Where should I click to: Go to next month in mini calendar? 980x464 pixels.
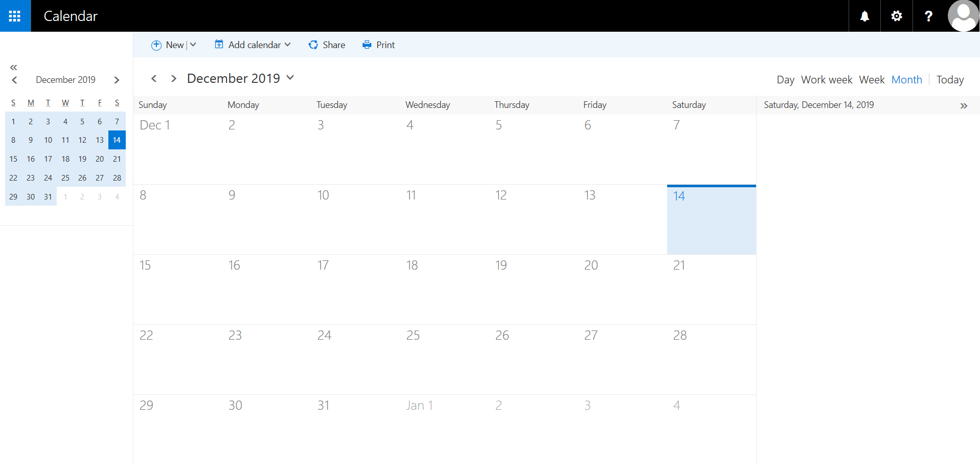point(117,80)
